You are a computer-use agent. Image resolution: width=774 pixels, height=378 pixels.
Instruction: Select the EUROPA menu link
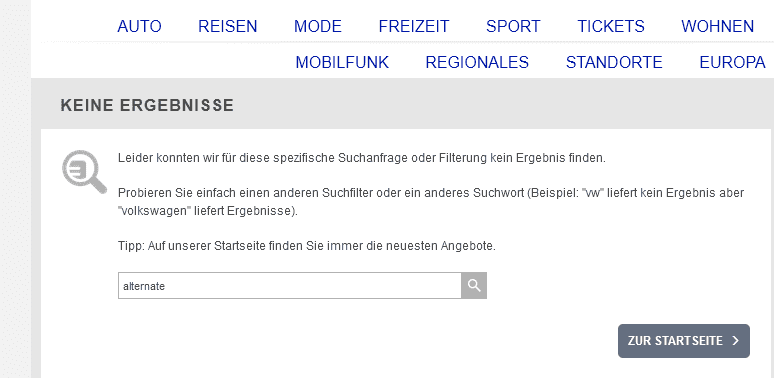pos(733,63)
